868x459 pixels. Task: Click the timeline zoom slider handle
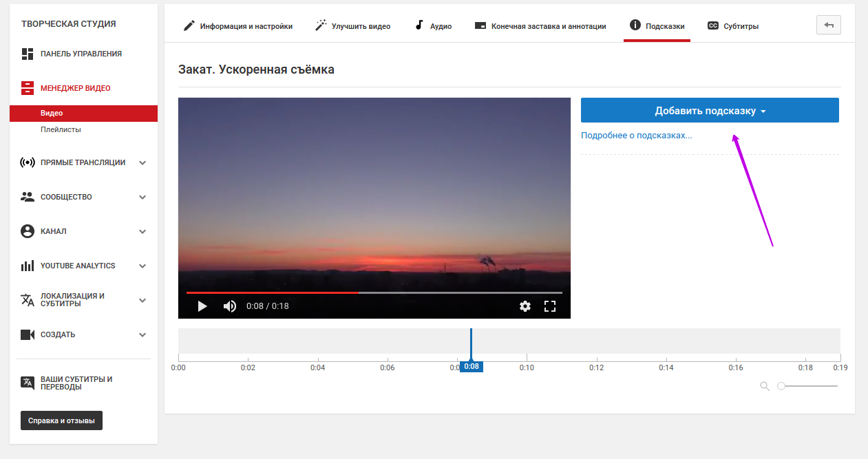[781, 386]
